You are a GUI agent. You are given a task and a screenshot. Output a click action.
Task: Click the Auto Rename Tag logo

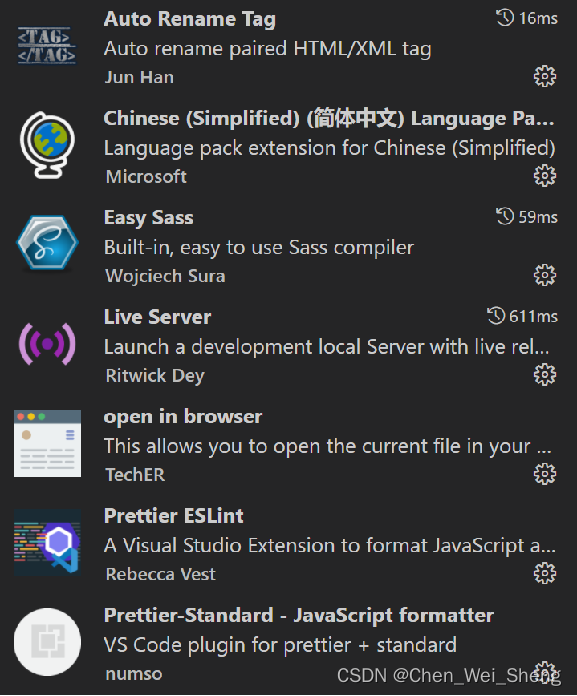coord(47,46)
